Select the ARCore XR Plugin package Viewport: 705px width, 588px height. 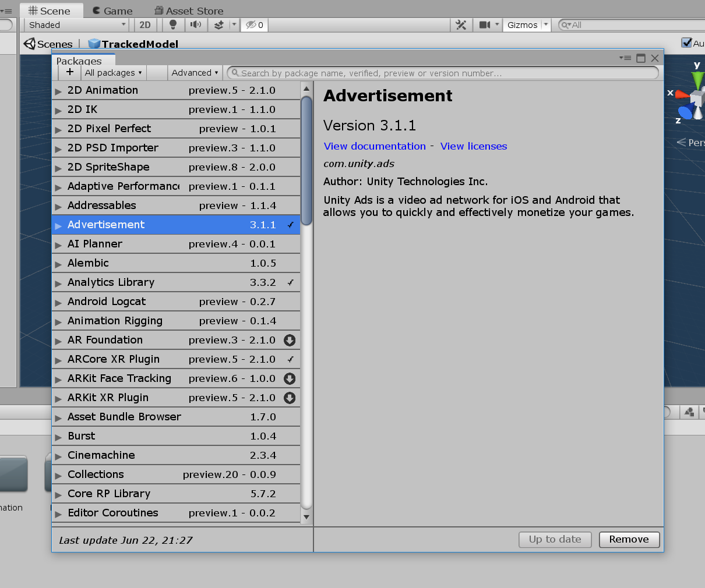pyautogui.click(x=176, y=359)
